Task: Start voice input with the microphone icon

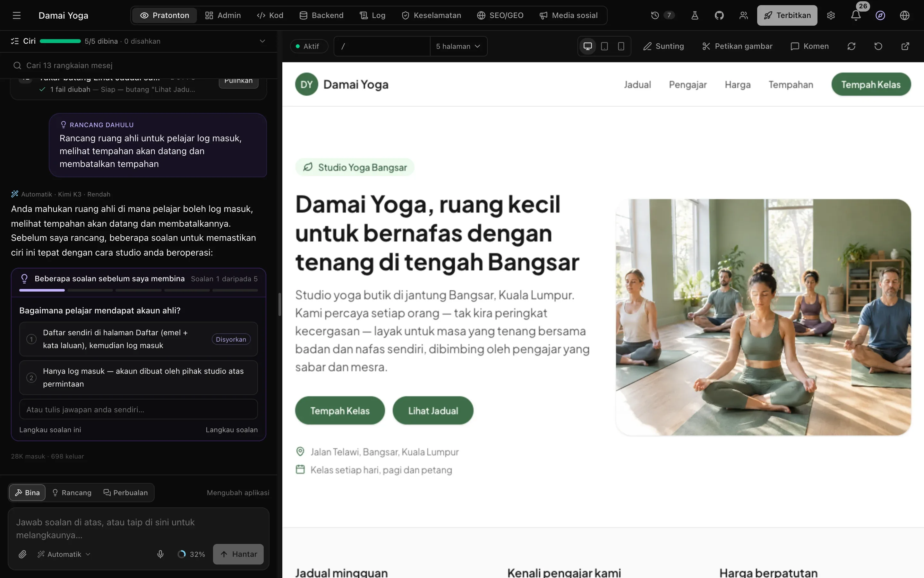Action: click(x=160, y=554)
